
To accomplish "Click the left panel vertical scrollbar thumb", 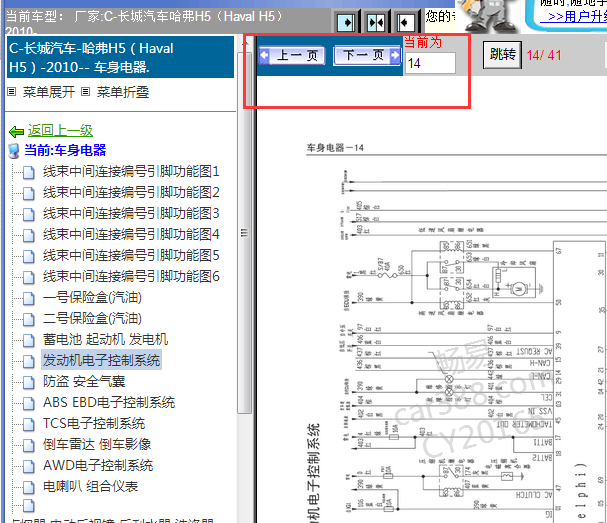I will [244, 232].
